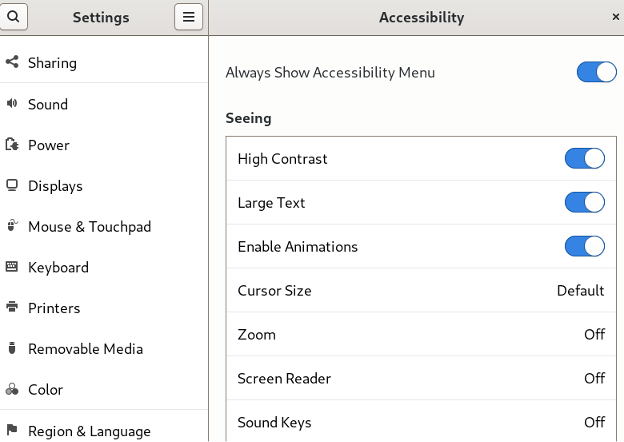
Task: Select Mouse & Touchpad in sidebar
Action: coord(89,227)
